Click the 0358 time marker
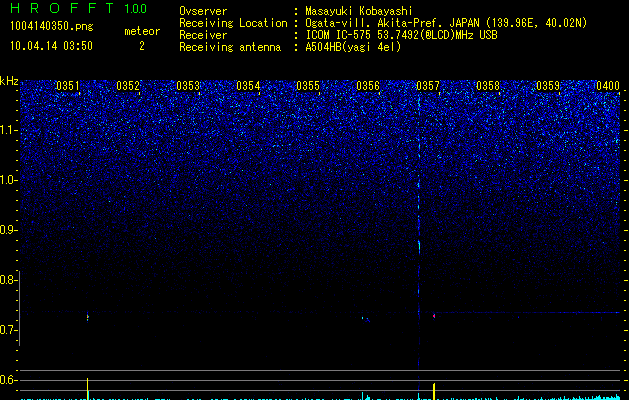The width and height of the screenshot is (629, 400). click(x=488, y=86)
